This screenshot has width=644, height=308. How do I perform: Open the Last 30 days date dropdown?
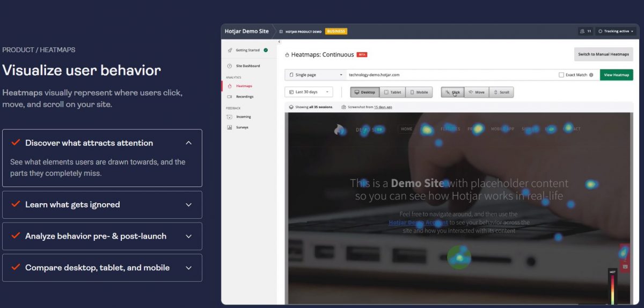(x=309, y=92)
